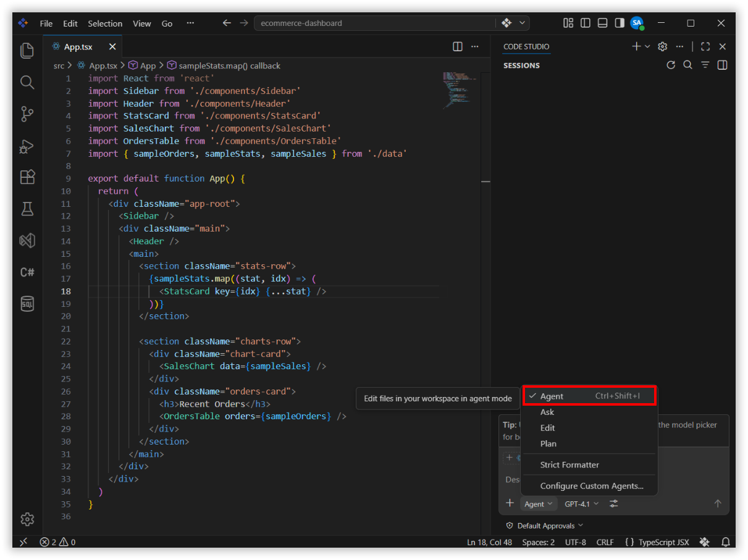
Task: Toggle the bottom panel layout button
Action: tap(602, 23)
